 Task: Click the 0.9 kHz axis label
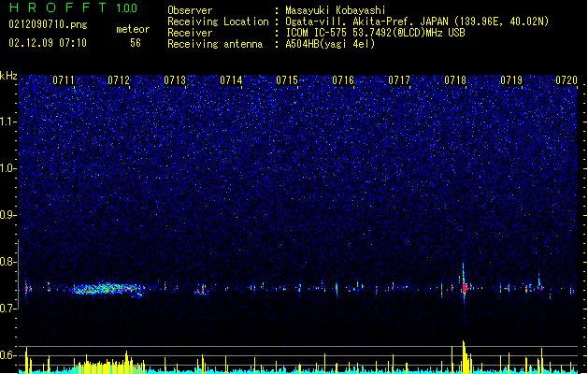[x=8, y=215]
